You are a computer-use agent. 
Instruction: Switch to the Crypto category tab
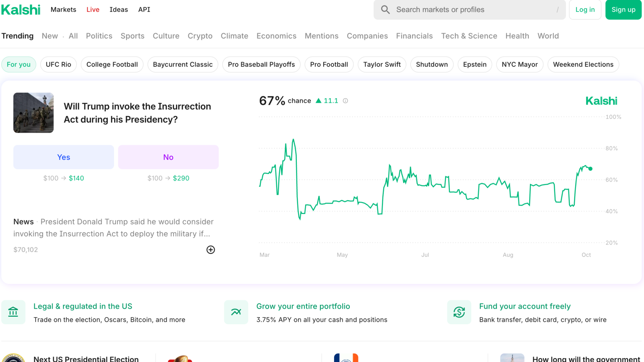pos(200,36)
